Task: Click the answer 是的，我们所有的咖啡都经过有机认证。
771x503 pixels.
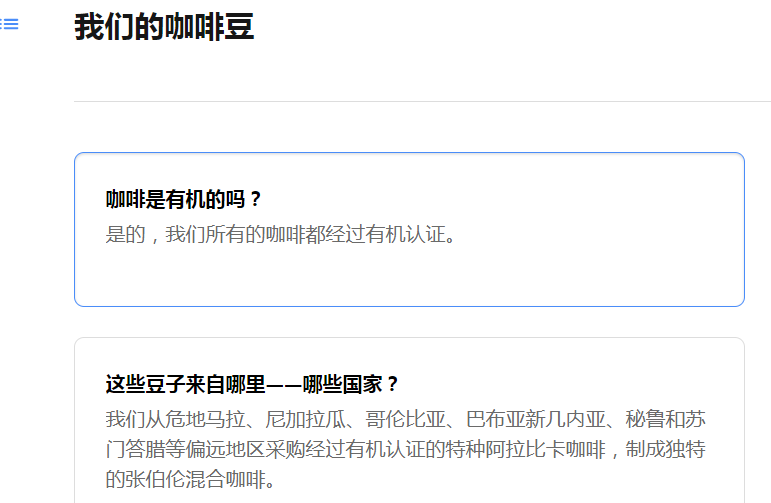Action: (282, 234)
